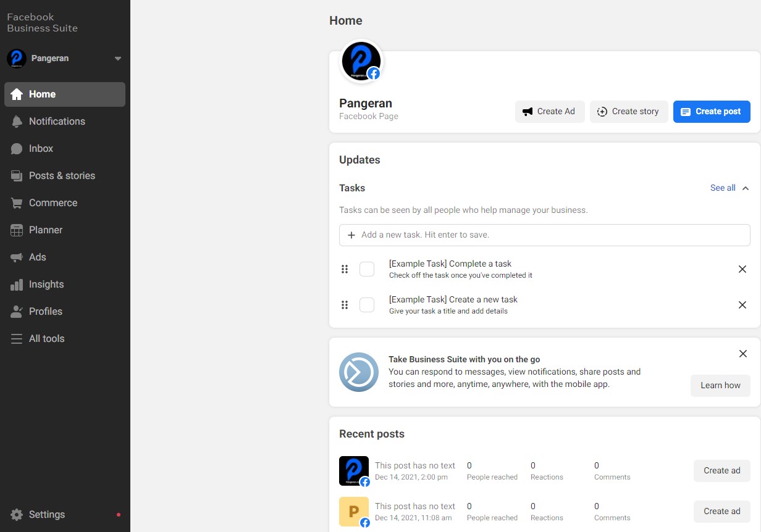Click the Posts & stories icon
The height and width of the screenshot is (532, 761).
(x=17, y=176)
